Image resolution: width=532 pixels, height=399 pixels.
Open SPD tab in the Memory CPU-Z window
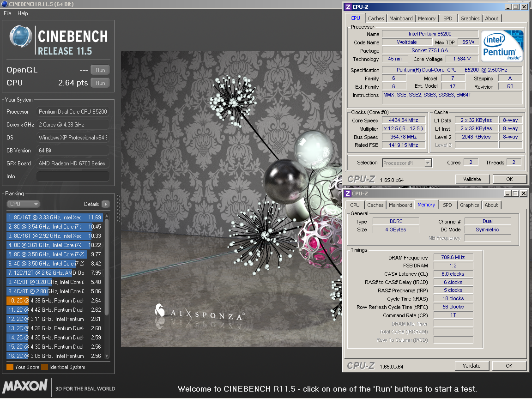(x=447, y=205)
